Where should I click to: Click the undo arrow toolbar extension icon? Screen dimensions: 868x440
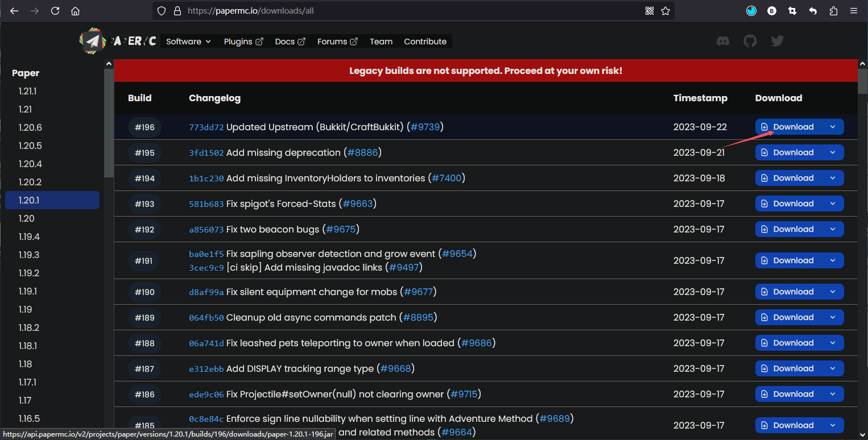click(x=813, y=11)
